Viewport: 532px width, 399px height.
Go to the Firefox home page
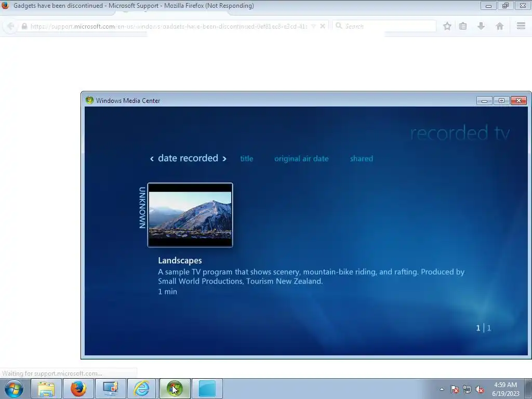pos(499,26)
